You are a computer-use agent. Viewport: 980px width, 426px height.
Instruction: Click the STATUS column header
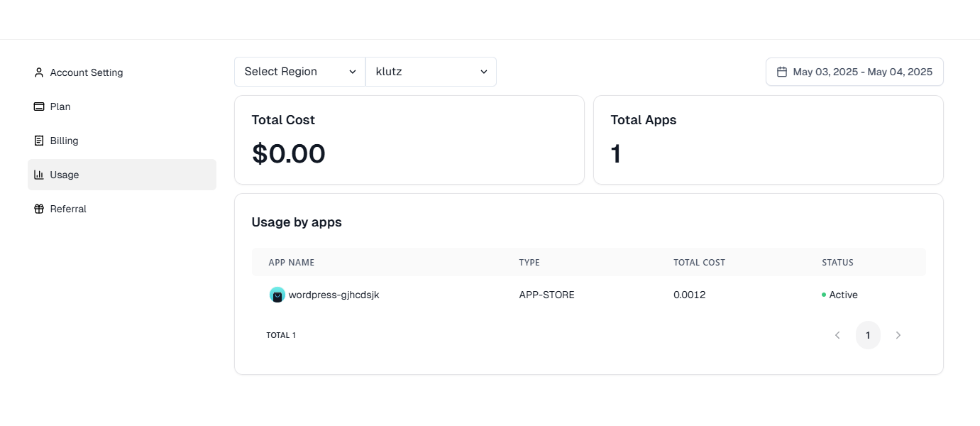(x=838, y=262)
